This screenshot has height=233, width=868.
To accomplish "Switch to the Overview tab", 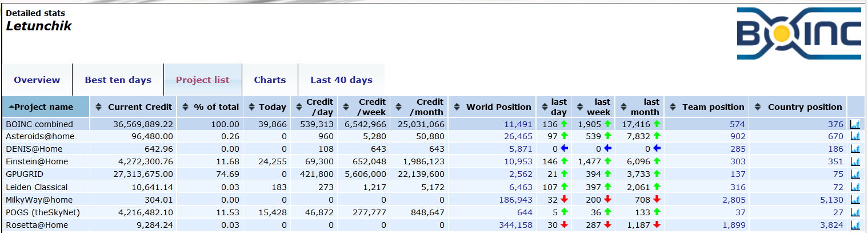I will coord(37,80).
